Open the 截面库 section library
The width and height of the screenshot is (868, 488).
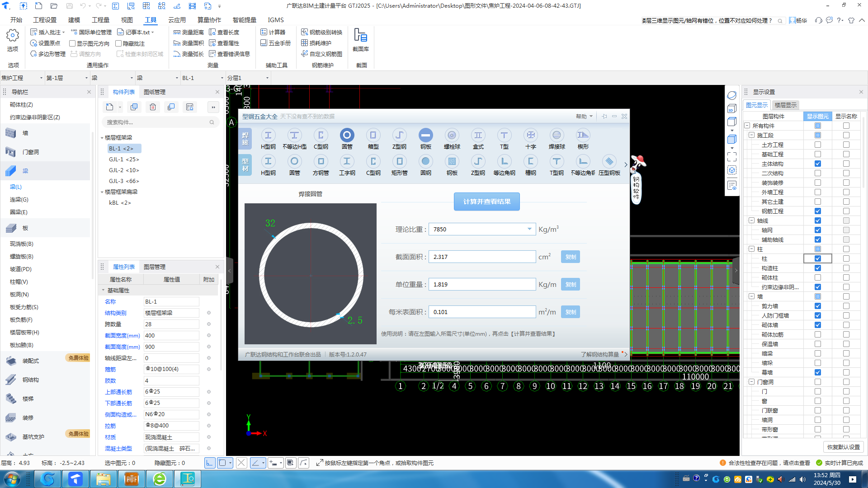coord(360,40)
